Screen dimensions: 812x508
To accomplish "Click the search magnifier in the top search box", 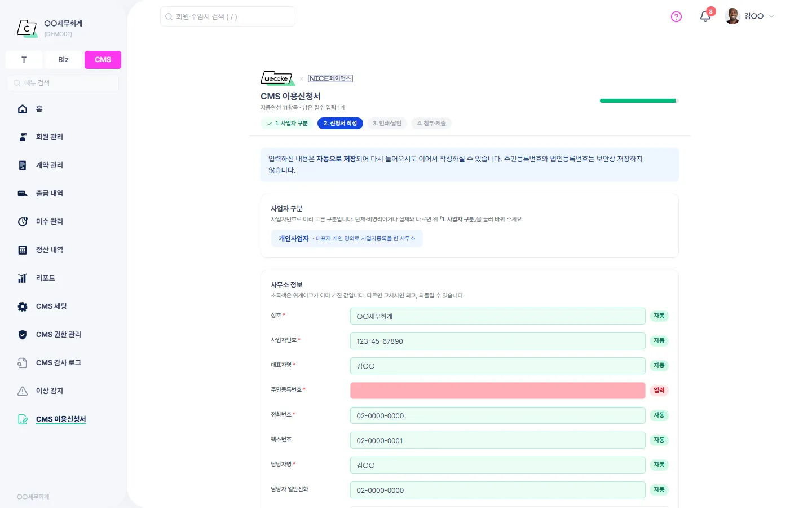I will 169,17.
